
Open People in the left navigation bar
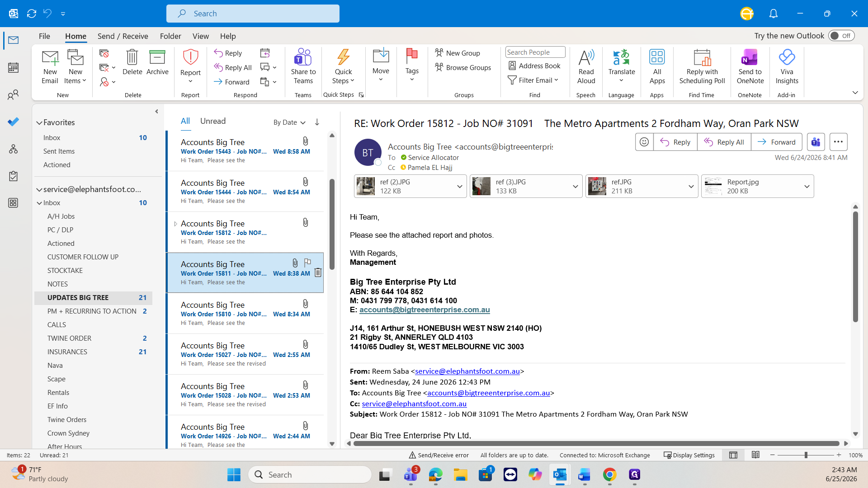(x=14, y=95)
